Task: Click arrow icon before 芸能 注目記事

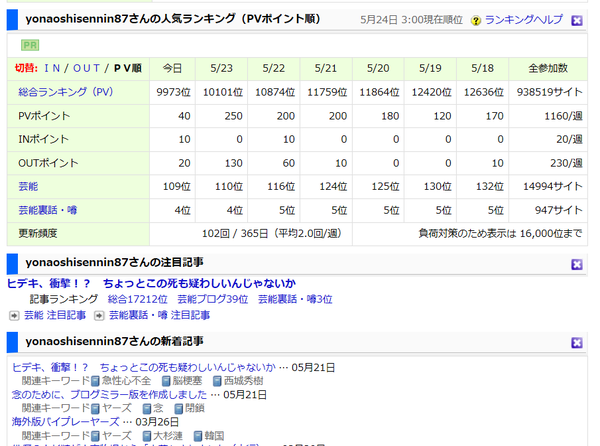Action: pos(14,316)
